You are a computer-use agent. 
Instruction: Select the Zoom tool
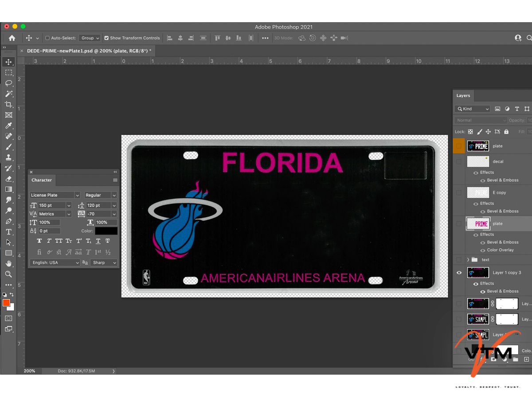8,274
